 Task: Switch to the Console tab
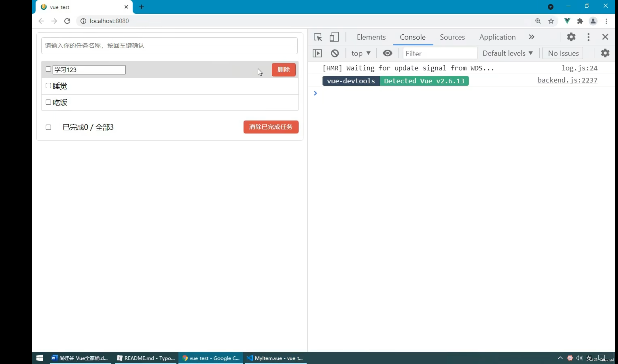(x=413, y=37)
